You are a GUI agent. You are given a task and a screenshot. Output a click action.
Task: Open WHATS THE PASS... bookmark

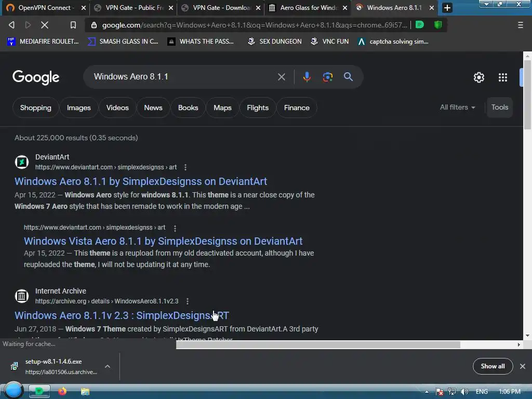[x=201, y=42]
